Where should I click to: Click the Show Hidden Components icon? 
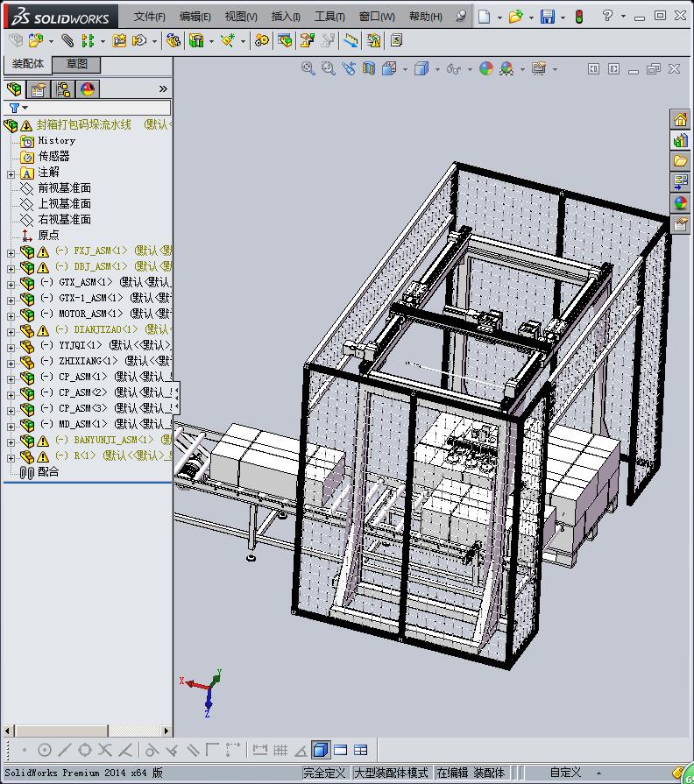(173, 40)
